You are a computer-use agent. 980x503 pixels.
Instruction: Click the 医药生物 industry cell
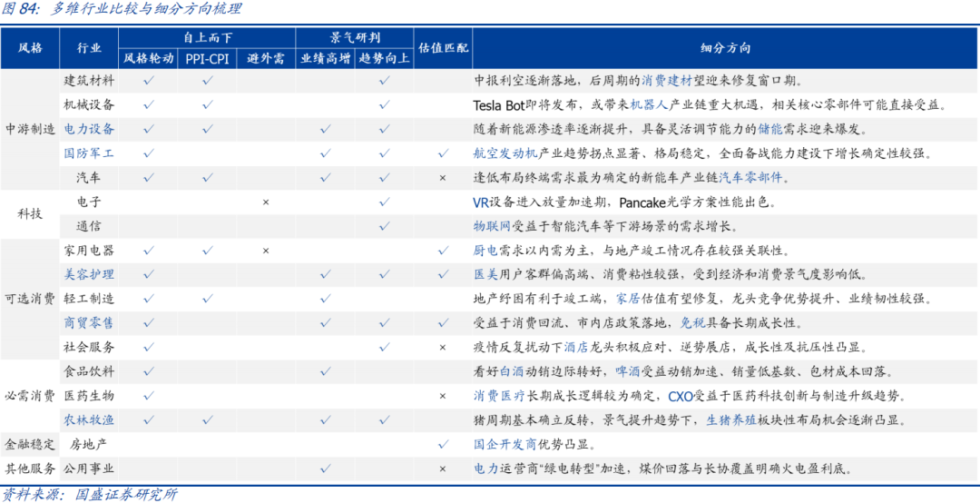point(89,395)
